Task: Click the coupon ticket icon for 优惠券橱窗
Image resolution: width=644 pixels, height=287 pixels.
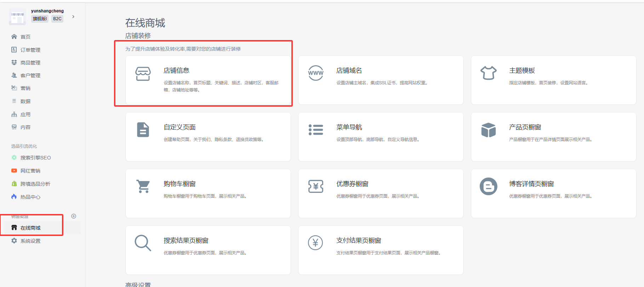Action: [315, 186]
